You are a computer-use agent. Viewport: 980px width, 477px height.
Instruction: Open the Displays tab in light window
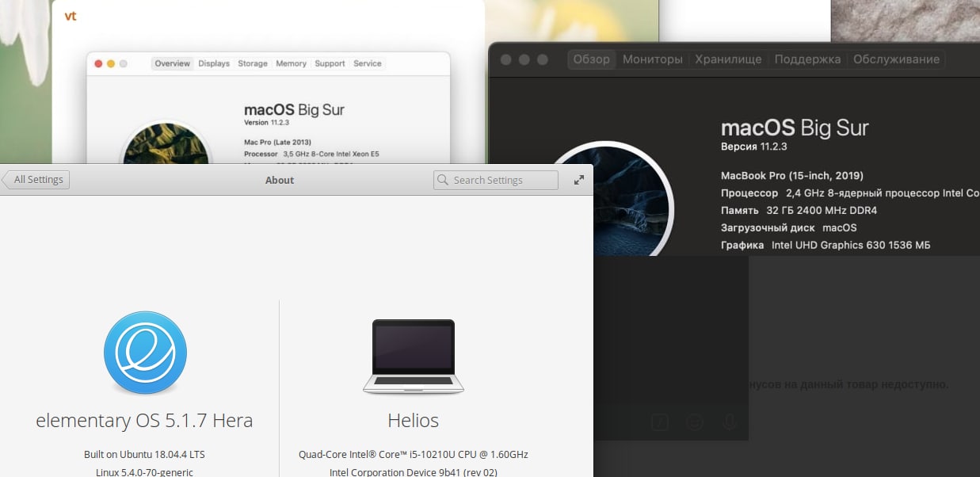coord(214,63)
